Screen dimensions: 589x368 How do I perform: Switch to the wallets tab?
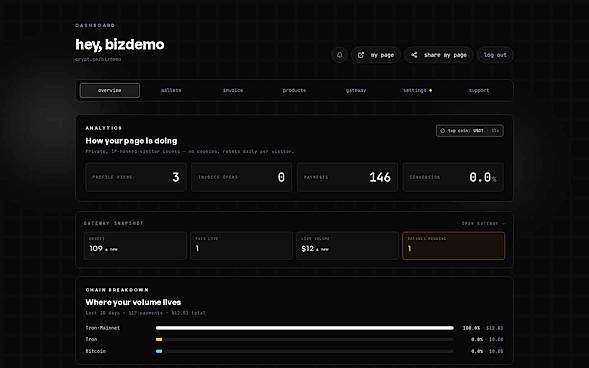(171, 90)
